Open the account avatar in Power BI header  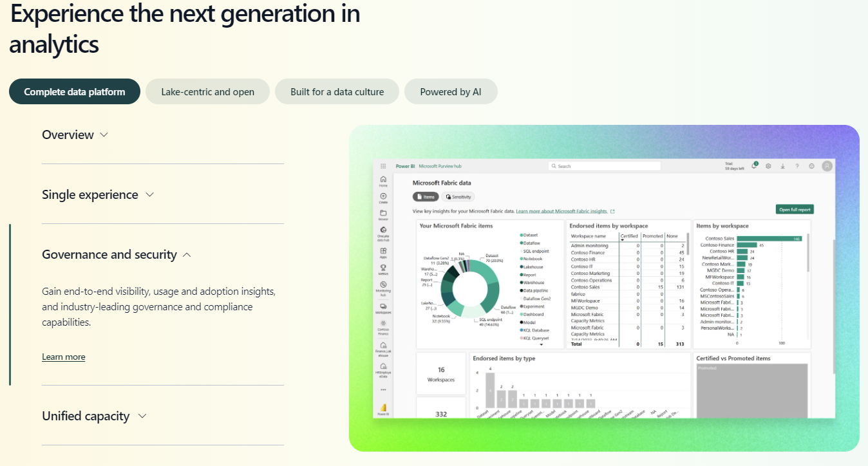tap(827, 166)
